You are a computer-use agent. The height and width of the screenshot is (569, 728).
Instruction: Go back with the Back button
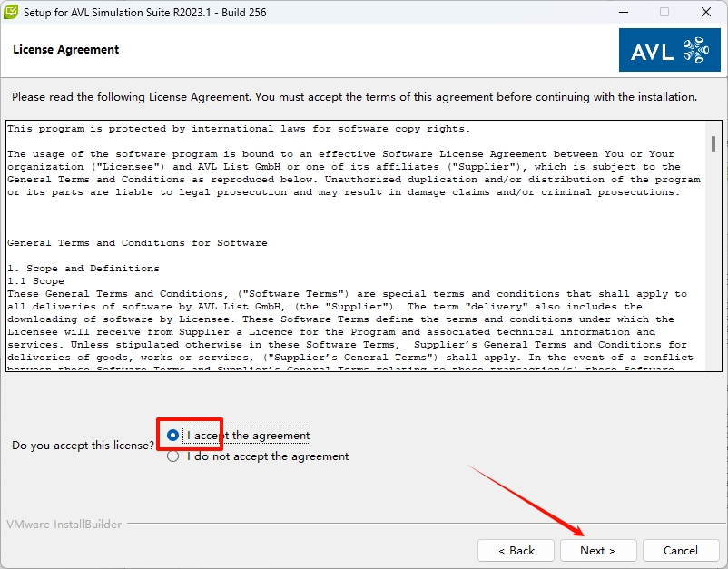coord(516,550)
